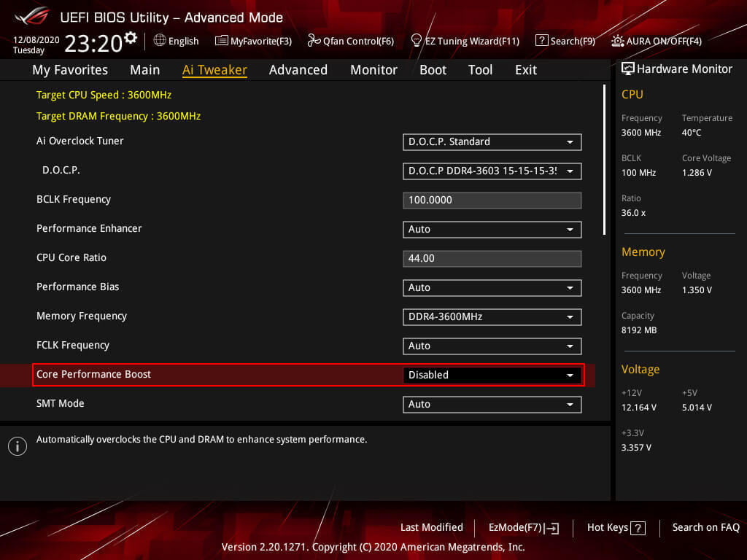Click the Memory Frequency label
Viewport: 747px width, 560px height.
(82, 316)
